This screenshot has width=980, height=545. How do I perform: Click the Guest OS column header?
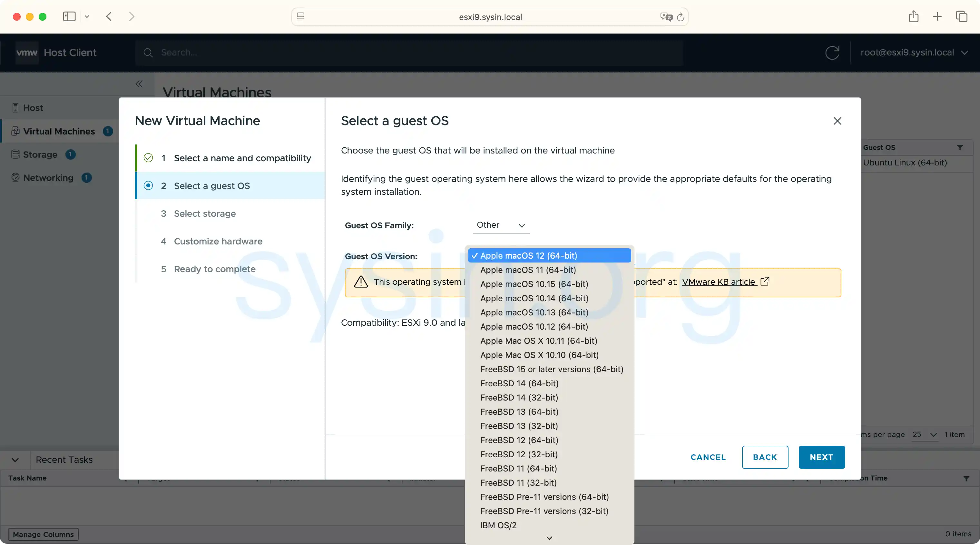[x=879, y=148]
